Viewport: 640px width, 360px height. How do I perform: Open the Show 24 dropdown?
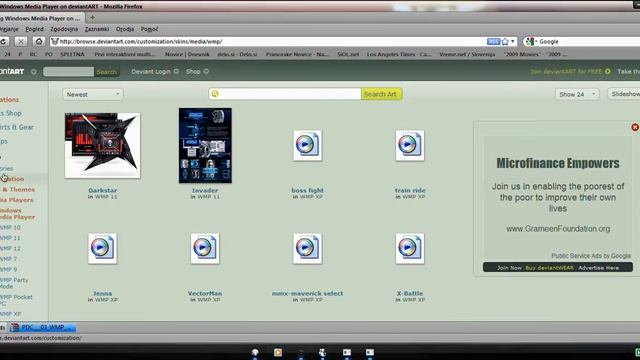577,94
